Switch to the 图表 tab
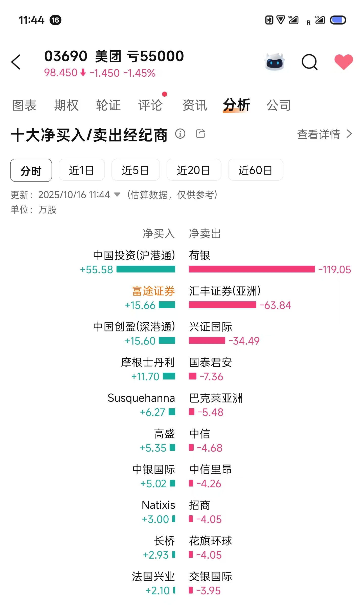The width and height of the screenshot is (364, 614). click(x=25, y=105)
